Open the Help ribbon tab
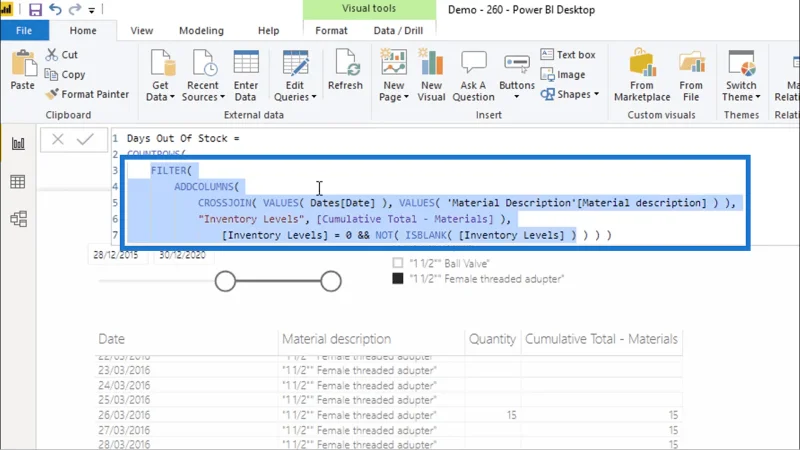800x450 pixels. tap(268, 31)
